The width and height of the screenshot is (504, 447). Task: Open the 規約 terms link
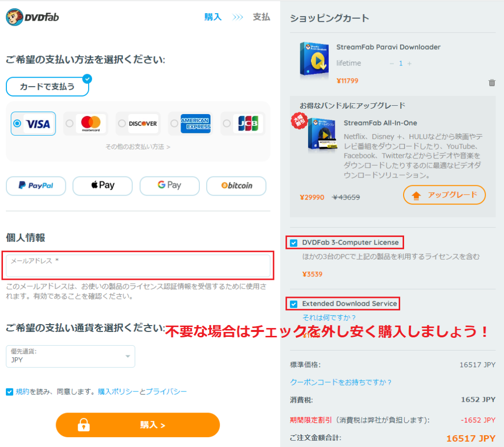(23, 392)
